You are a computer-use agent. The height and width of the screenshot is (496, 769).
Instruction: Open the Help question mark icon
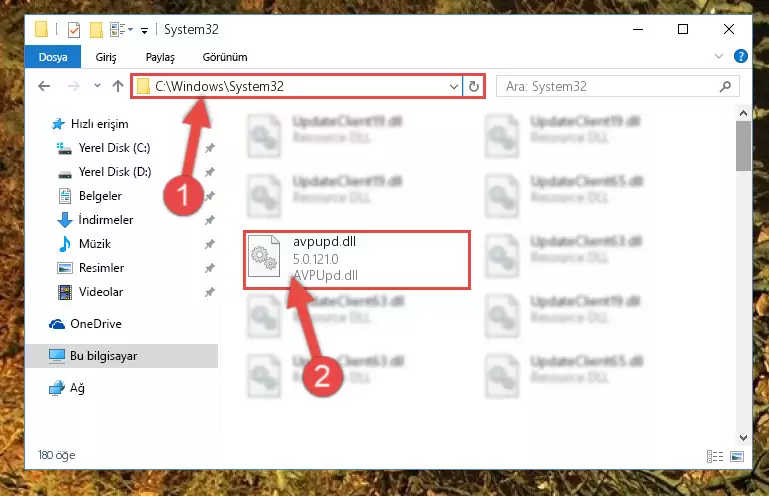741,56
